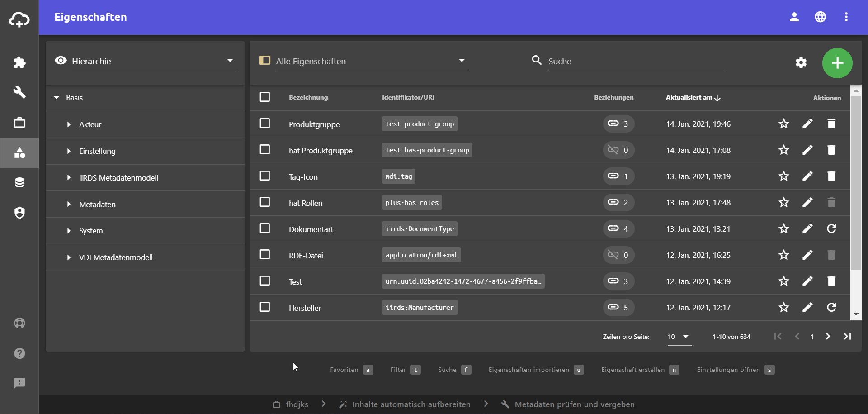
Task: Expand the Metadaten tree node
Action: point(69,205)
